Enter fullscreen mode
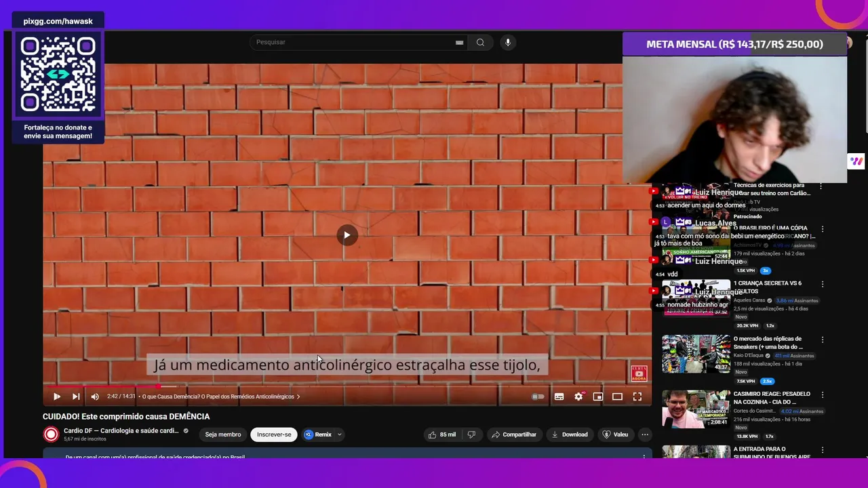Viewport: 868px width, 488px height. click(637, 396)
